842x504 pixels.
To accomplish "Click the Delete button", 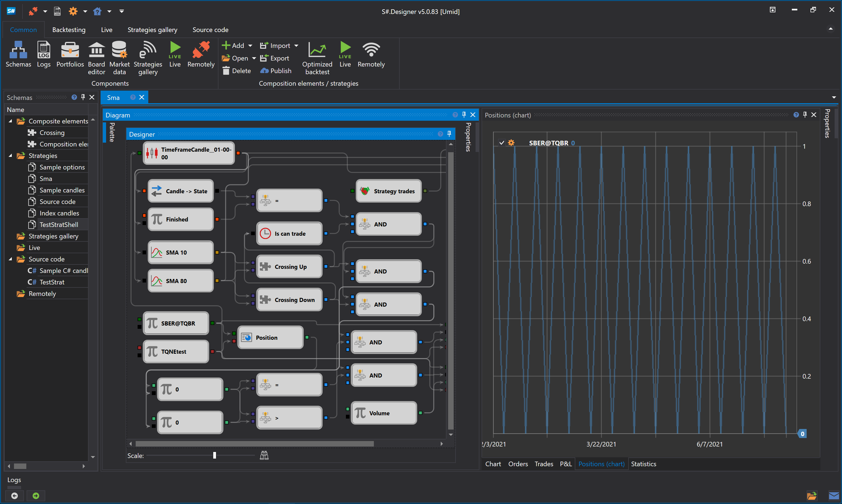I will 237,71.
